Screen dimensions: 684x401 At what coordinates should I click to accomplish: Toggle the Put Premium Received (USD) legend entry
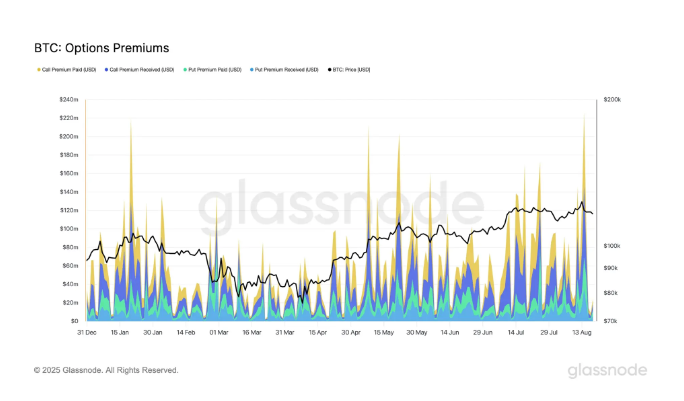(284, 70)
